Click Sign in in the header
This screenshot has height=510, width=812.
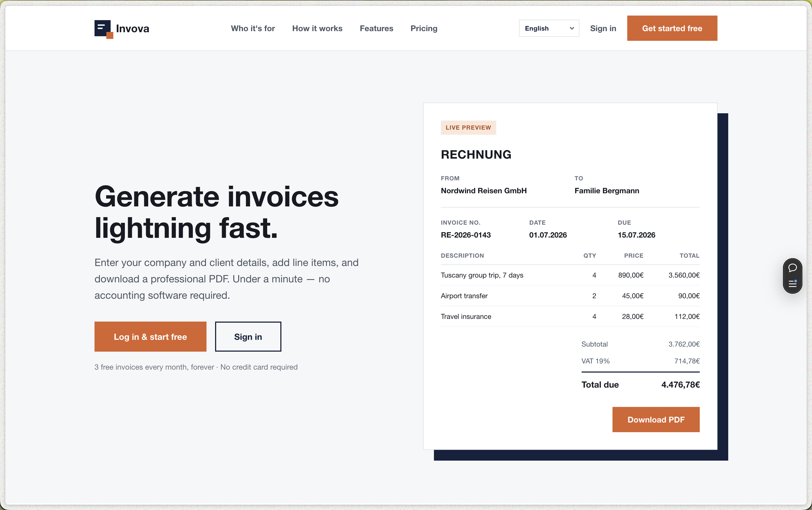coord(603,28)
